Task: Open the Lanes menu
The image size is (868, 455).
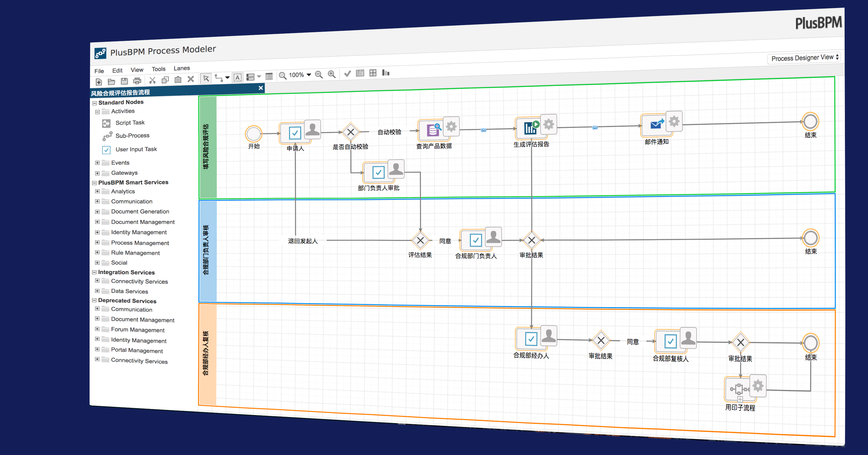Action: coord(182,68)
